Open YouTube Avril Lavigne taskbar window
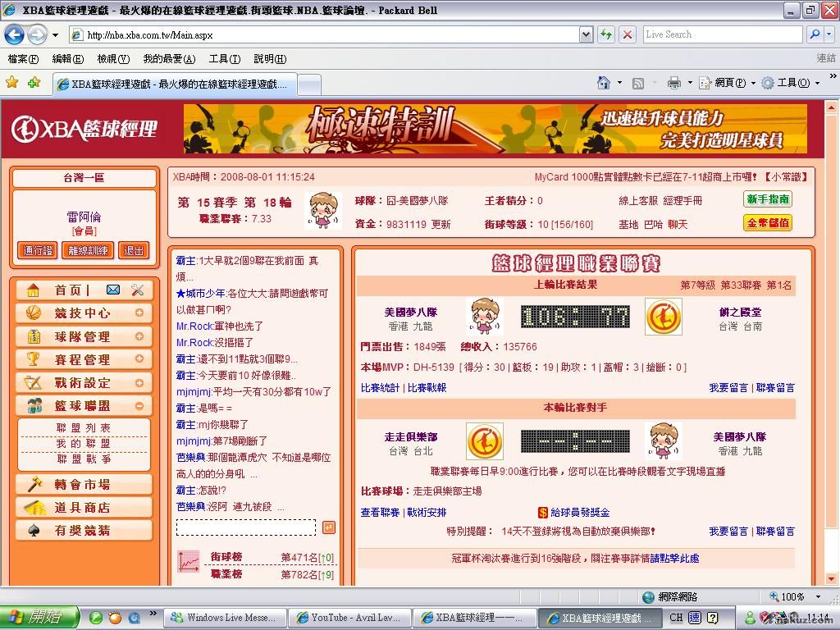 tap(349, 618)
